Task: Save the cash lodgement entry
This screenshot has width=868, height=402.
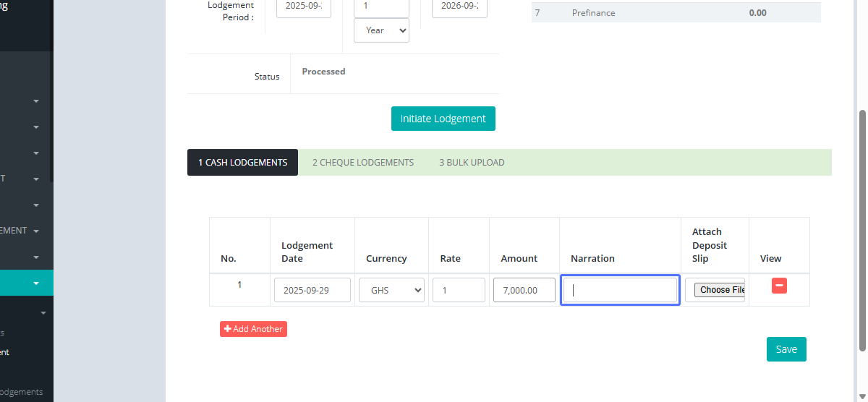Action: [786, 349]
